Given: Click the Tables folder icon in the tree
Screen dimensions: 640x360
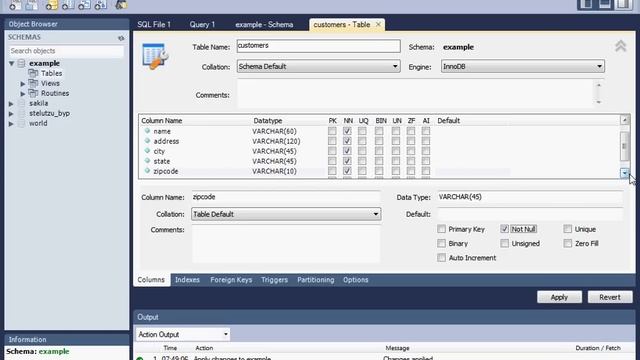Looking at the screenshot, I should 33,73.
